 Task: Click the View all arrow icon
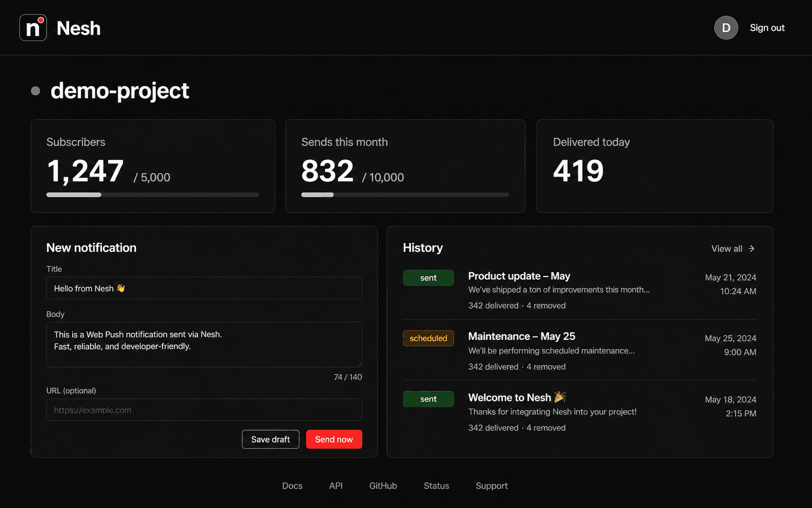coord(751,248)
